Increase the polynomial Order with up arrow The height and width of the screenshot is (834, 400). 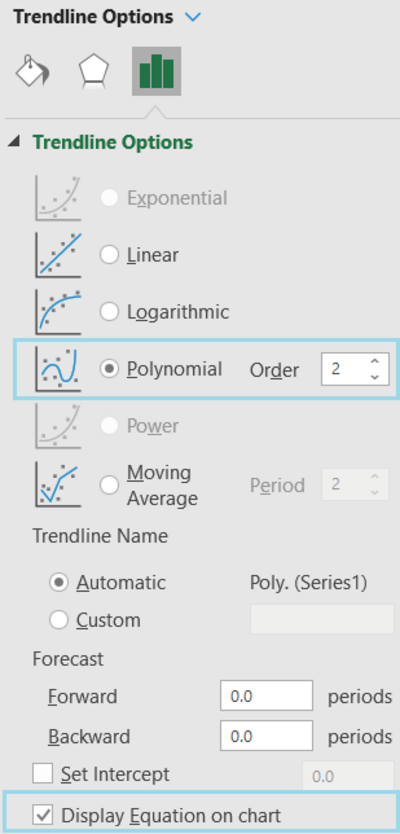pyautogui.click(x=375, y=362)
